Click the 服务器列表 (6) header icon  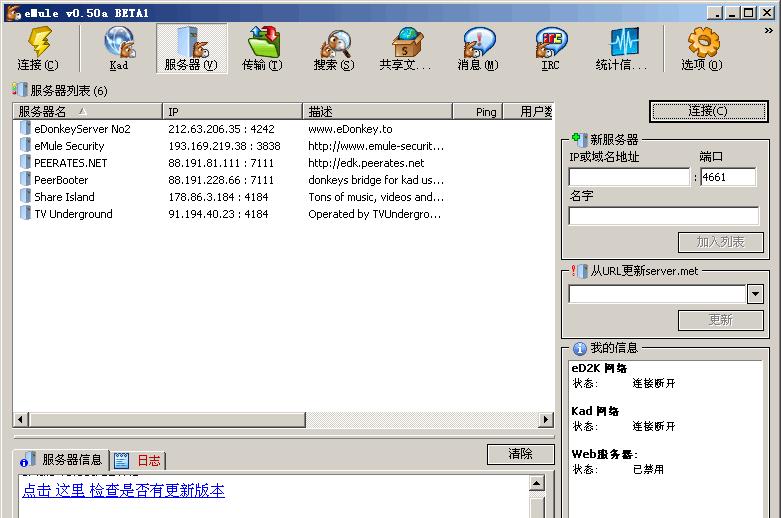pos(19,90)
